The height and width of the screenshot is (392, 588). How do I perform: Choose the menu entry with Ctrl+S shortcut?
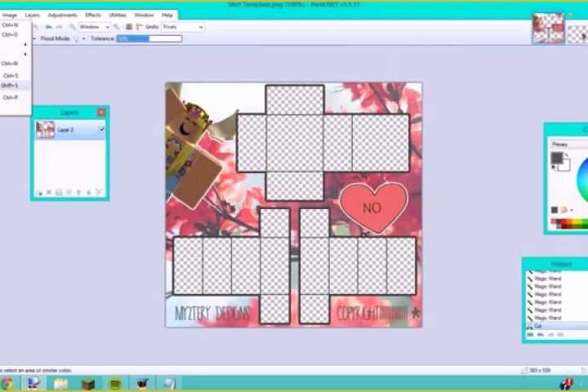pos(15,76)
